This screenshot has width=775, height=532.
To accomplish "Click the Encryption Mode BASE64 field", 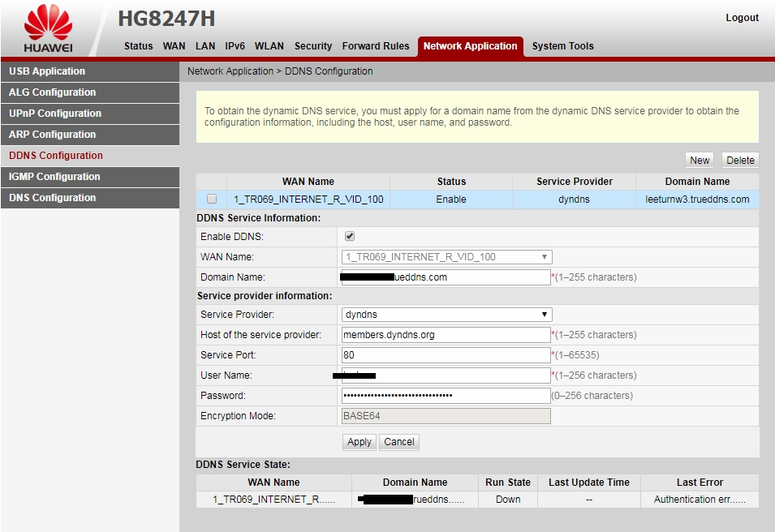I will pos(446,416).
